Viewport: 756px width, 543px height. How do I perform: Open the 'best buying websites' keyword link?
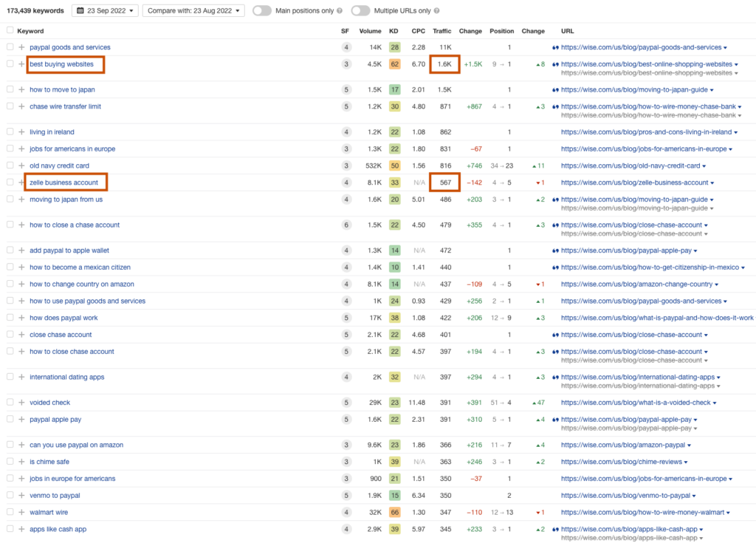(x=61, y=64)
